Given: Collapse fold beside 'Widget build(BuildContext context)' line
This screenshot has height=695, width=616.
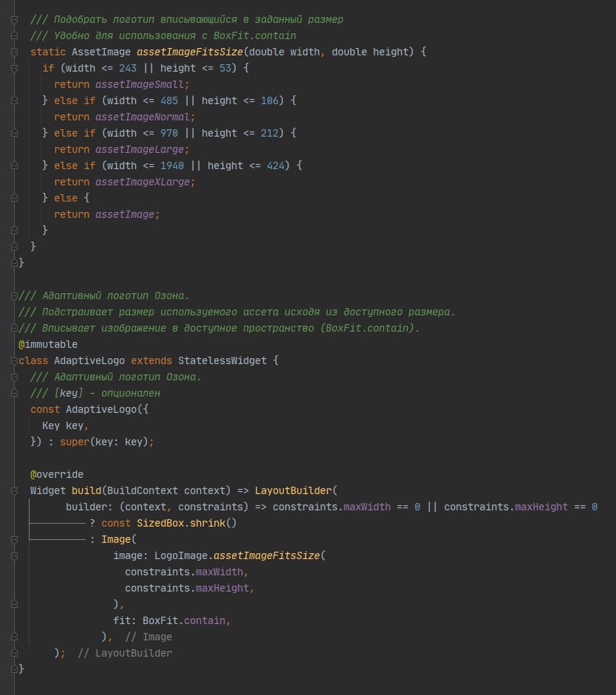Looking at the screenshot, I should (14, 490).
